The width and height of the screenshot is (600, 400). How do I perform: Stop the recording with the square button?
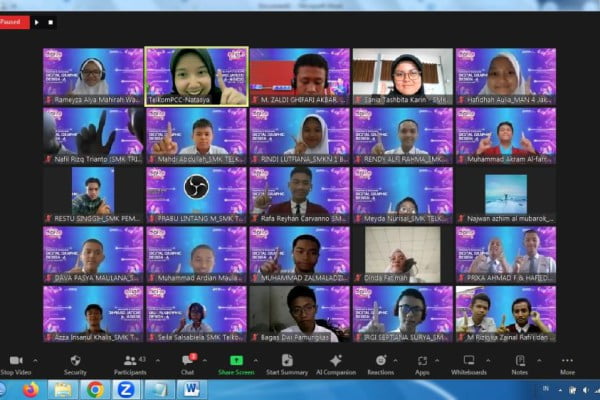coord(51,20)
